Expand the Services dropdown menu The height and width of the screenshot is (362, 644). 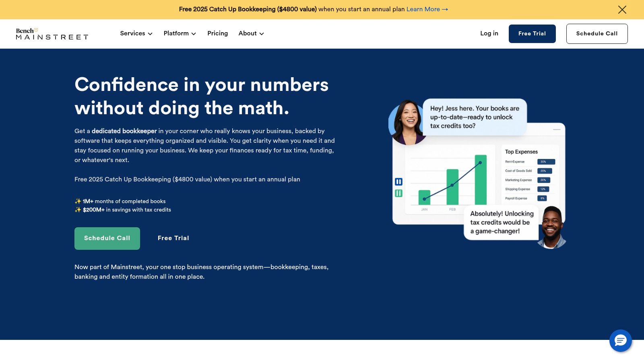[x=136, y=33]
